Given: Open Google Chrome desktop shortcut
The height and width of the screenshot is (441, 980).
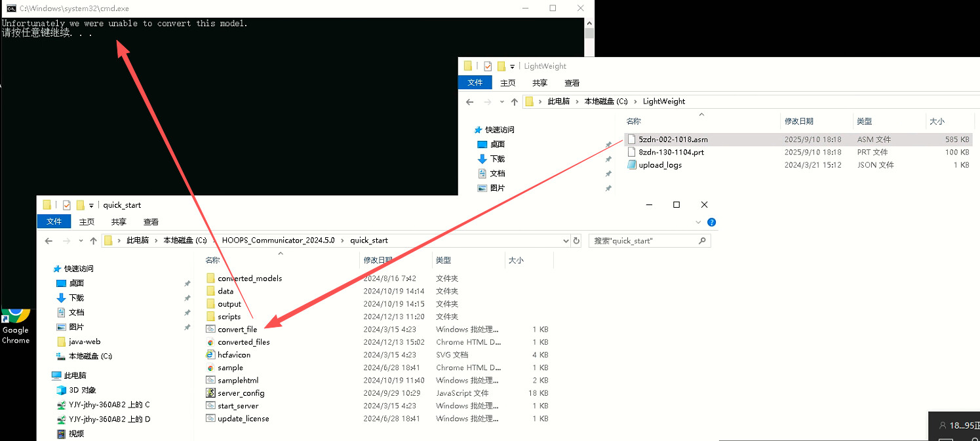Looking at the screenshot, I should 15,325.
